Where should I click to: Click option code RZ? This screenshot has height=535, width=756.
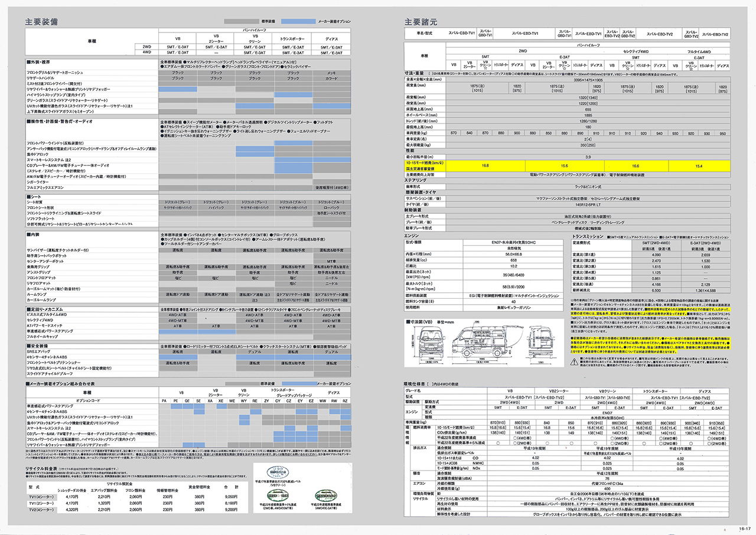(344, 401)
